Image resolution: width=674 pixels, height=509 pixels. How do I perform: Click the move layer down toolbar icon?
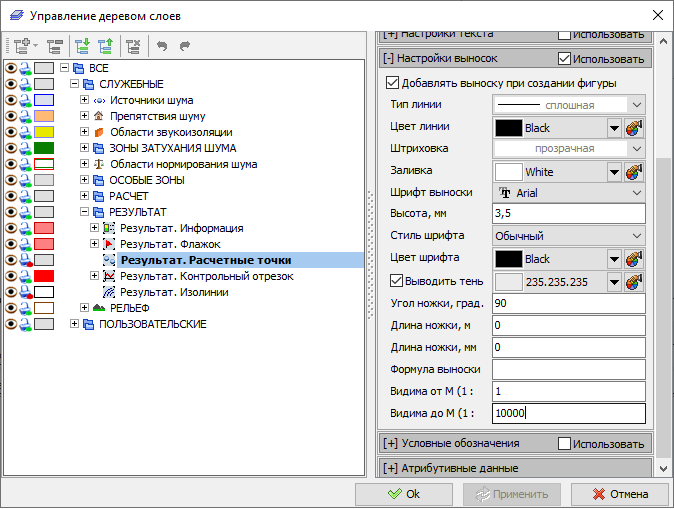[83, 46]
